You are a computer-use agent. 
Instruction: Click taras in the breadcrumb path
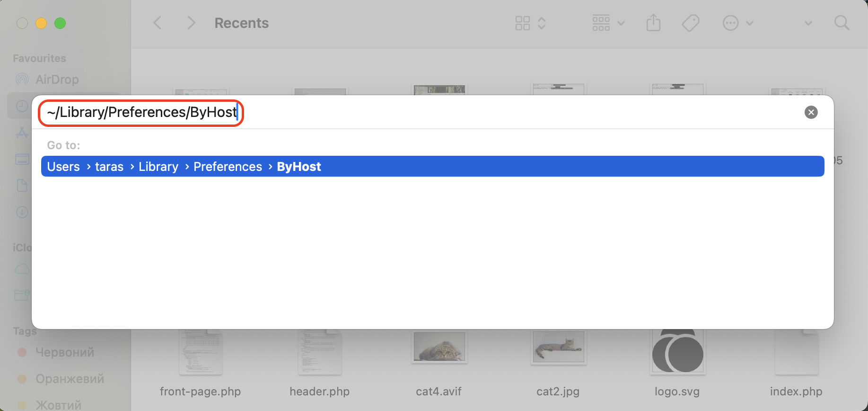[x=109, y=166]
